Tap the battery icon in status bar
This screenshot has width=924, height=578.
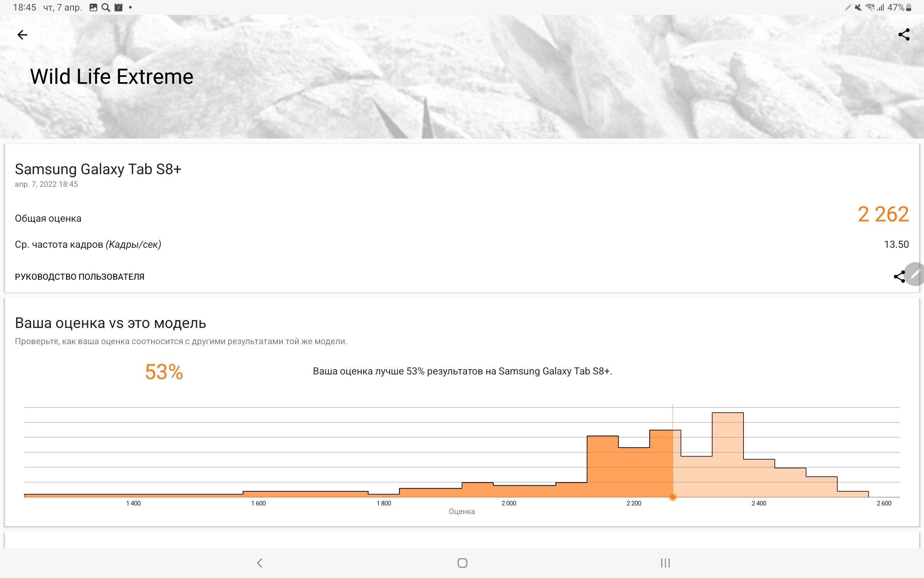pos(909,7)
